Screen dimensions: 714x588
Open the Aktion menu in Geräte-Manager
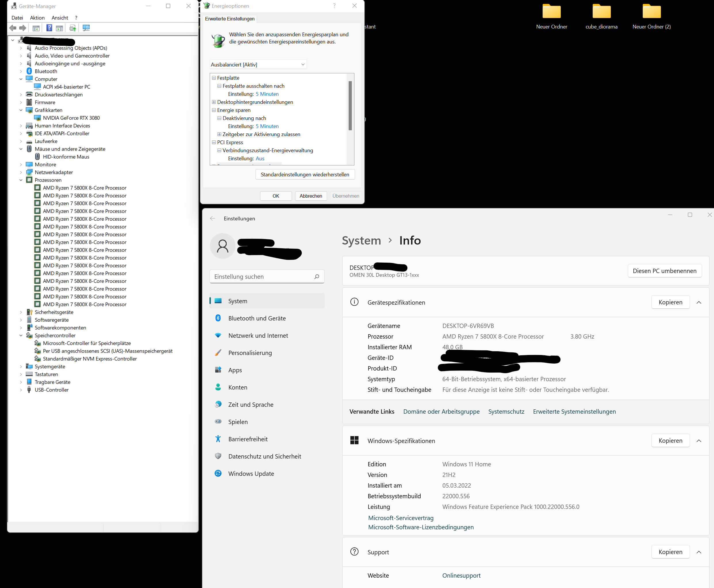(x=37, y=18)
